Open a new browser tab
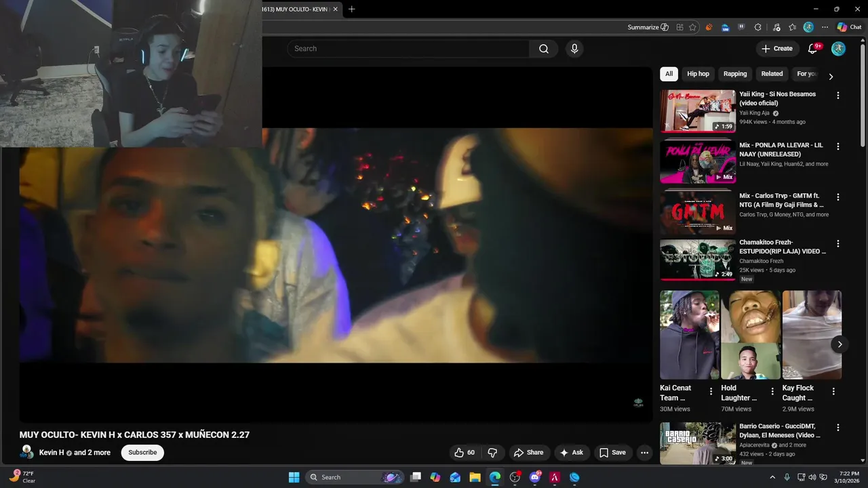Viewport: 868px width, 488px height. pos(351,9)
